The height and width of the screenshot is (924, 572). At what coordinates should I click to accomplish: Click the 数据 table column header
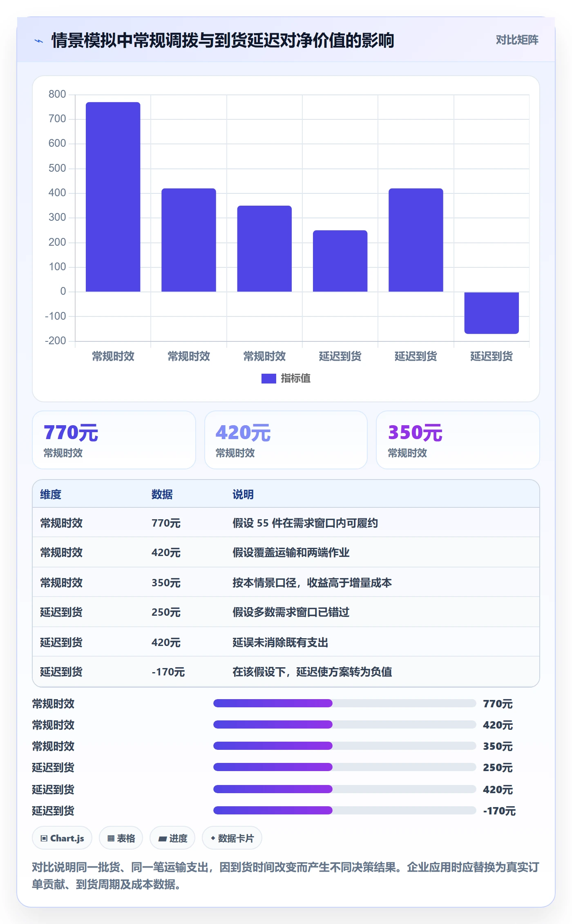pos(162,494)
